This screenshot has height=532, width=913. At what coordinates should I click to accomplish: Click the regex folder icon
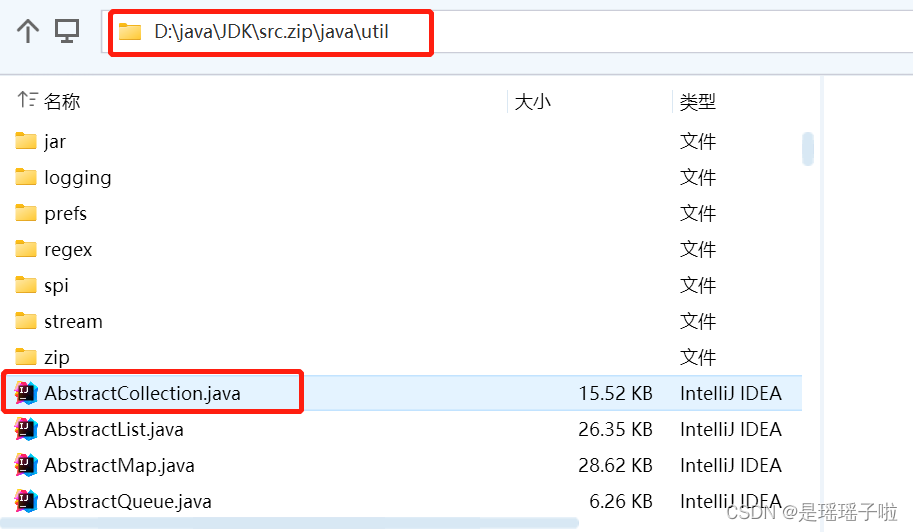[26, 249]
